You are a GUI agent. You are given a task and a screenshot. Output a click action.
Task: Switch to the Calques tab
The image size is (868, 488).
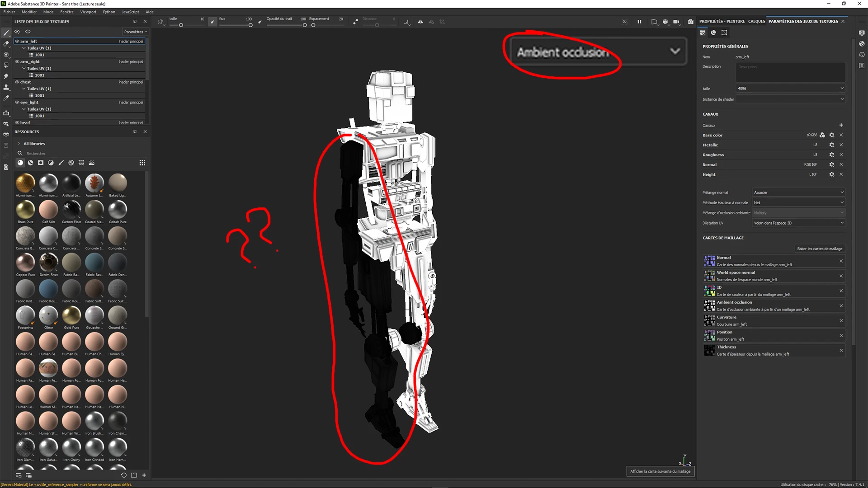(756, 21)
